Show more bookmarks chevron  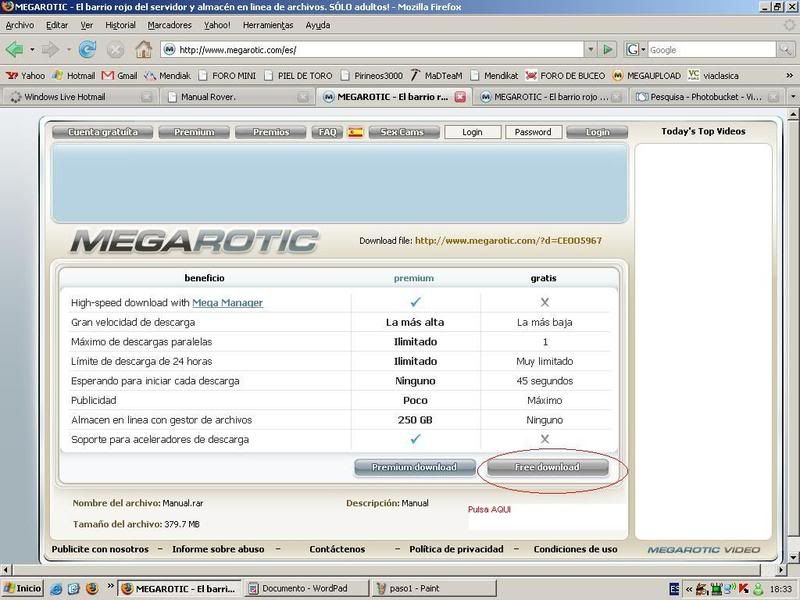[x=790, y=76]
